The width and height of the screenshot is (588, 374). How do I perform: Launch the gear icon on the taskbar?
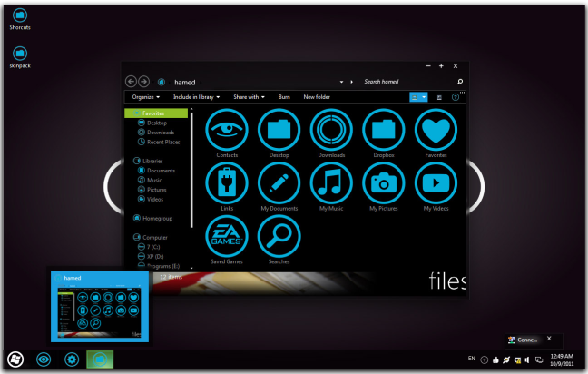coord(72,359)
